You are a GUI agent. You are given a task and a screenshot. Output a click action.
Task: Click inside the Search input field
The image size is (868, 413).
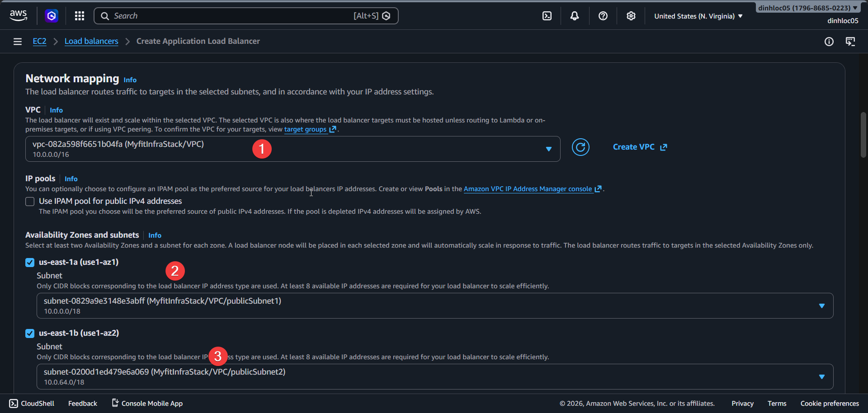point(226,16)
